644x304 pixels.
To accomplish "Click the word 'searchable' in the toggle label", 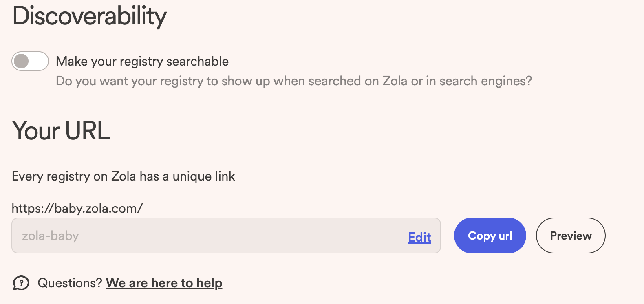I will 198,62.
